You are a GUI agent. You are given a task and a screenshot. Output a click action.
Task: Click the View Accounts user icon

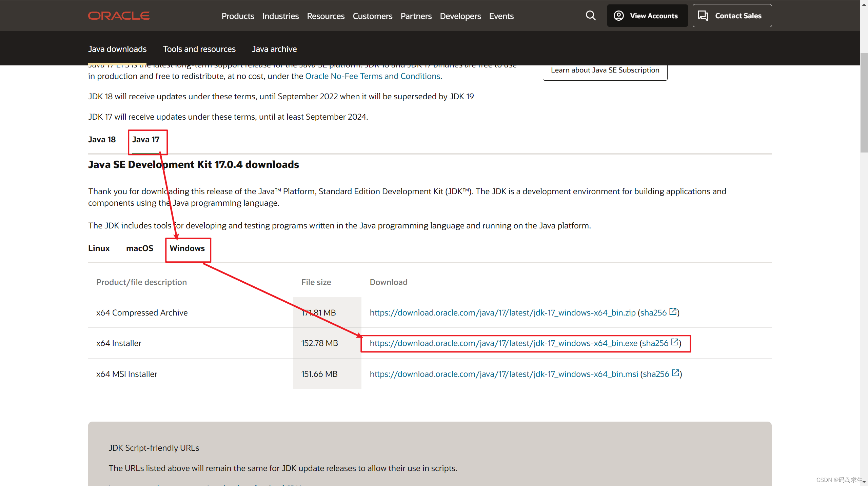619,16
